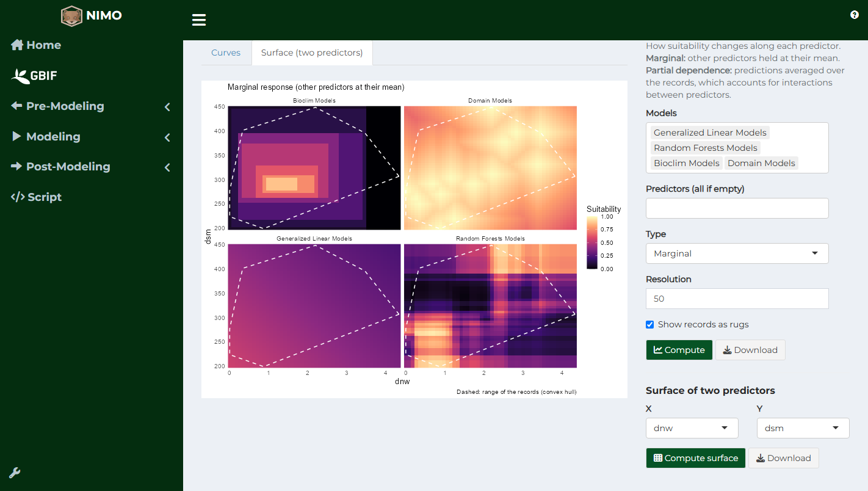Click the Random Forests Models surface plot
Image resolution: width=868 pixels, height=491 pixels.
[x=490, y=305]
